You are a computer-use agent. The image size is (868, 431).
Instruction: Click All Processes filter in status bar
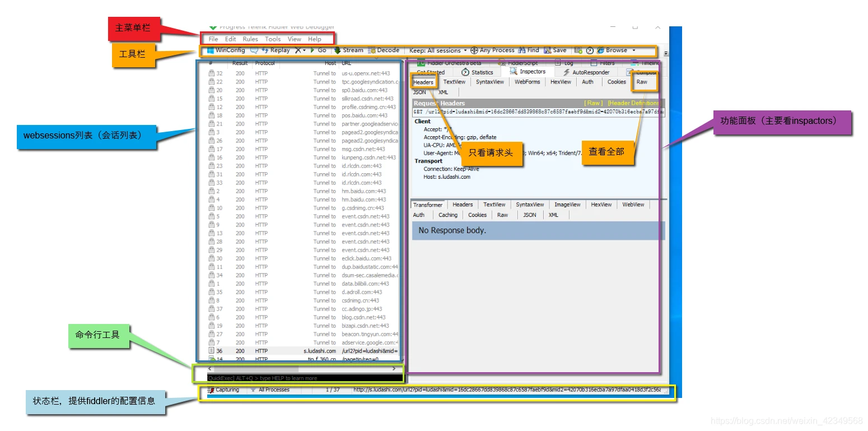click(x=270, y=390)
